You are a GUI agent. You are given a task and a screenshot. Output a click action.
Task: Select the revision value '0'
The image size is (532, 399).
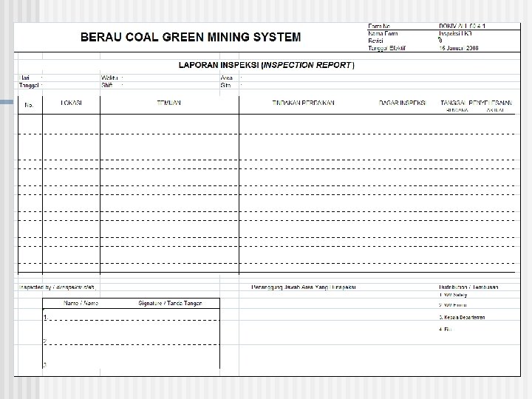coord(440,41)
